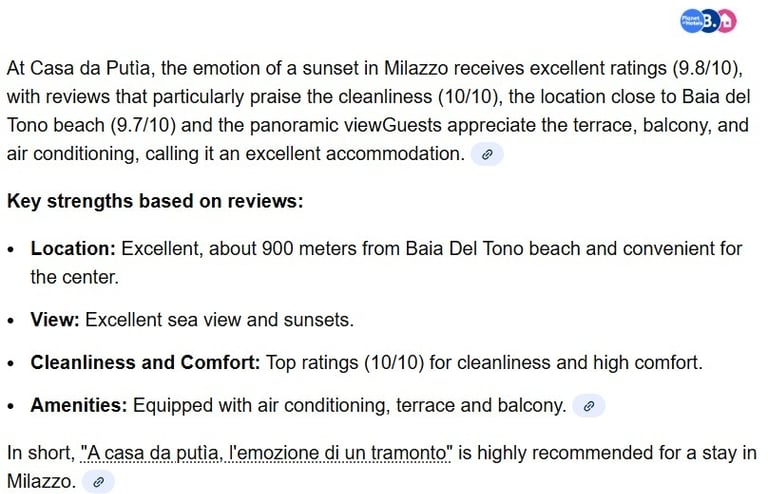Select the bold 'View:' label

55,320
